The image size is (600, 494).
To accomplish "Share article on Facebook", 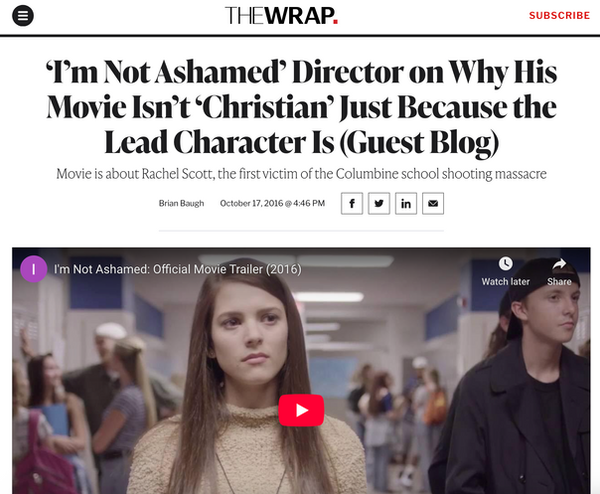I will 352,203.
